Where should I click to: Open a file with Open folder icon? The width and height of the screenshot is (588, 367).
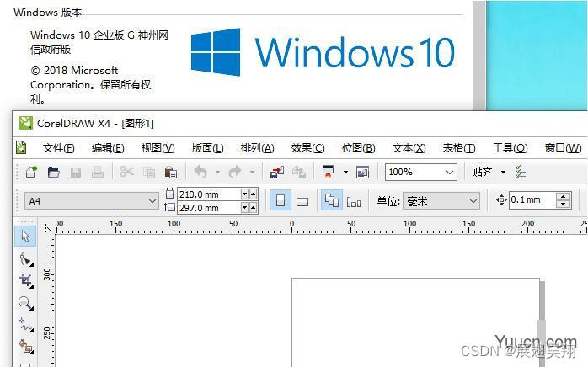(54, 172)
